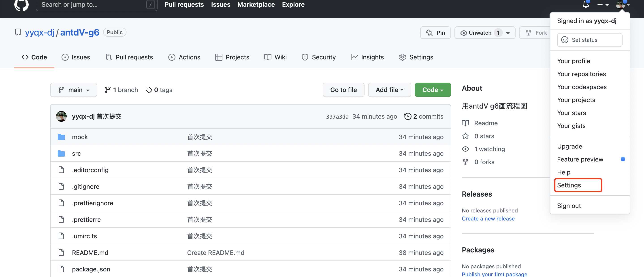Open repository Settings tab

pyautogui.click(x=416, y=57)
